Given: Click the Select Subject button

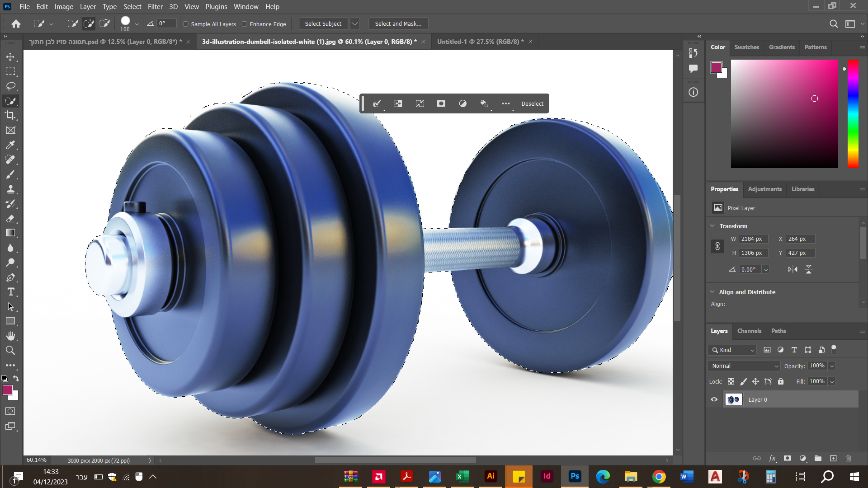Looking at the screenshot, I should click(x=323, y=24).
